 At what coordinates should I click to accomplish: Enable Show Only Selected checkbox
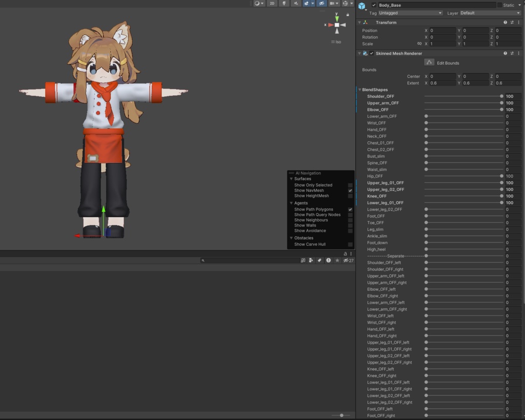click(350, 185)
